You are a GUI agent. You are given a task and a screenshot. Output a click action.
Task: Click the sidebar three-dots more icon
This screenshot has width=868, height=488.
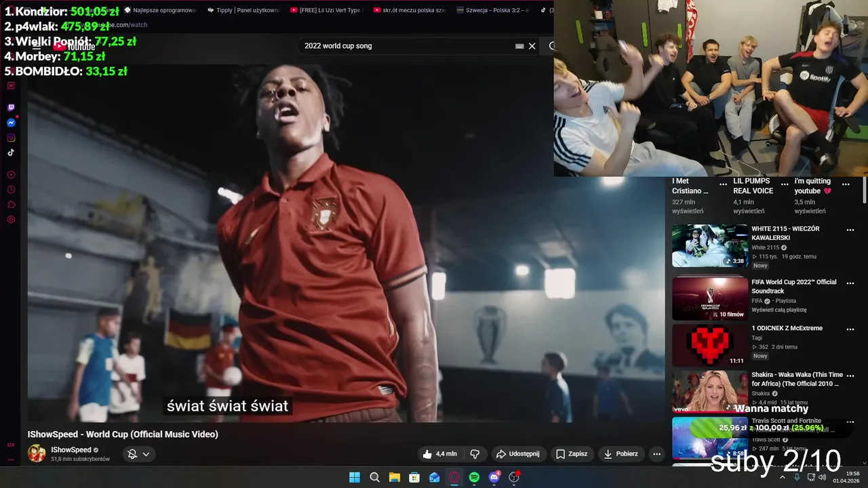pos(11,460)
